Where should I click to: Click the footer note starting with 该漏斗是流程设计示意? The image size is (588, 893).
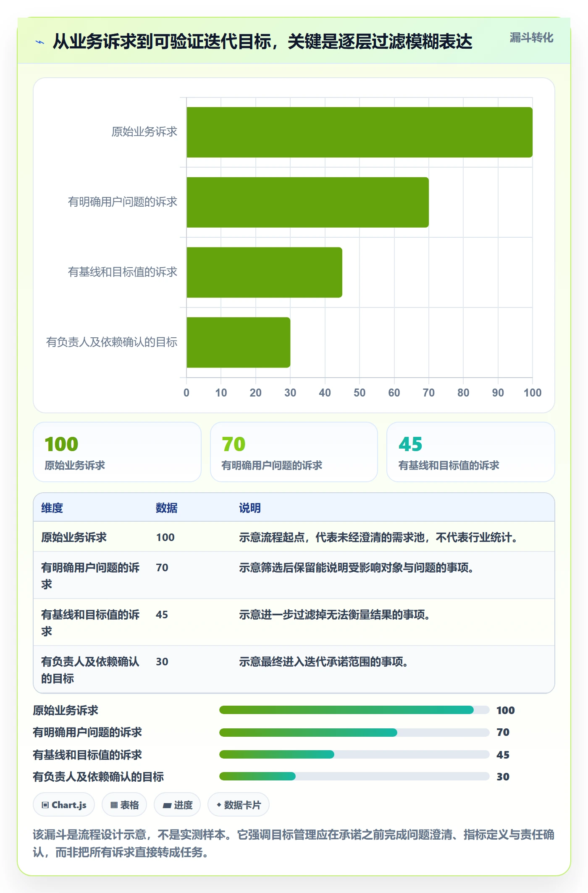pos(294,843)
